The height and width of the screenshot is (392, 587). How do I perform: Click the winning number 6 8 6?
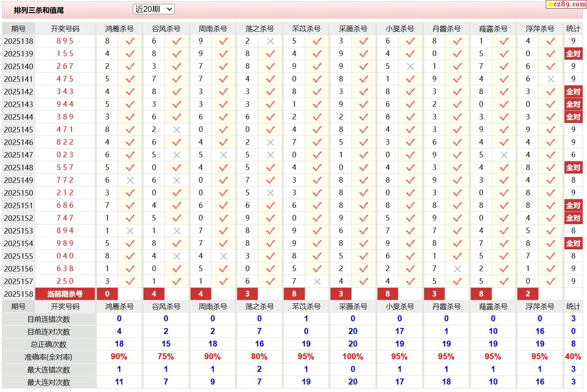click(x=65, y=205)
